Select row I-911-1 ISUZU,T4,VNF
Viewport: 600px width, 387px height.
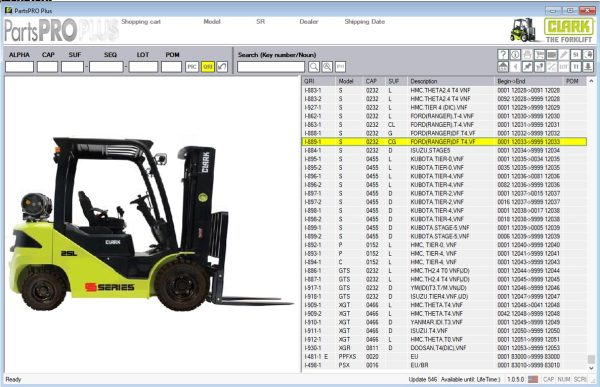(x=444, y=331)
